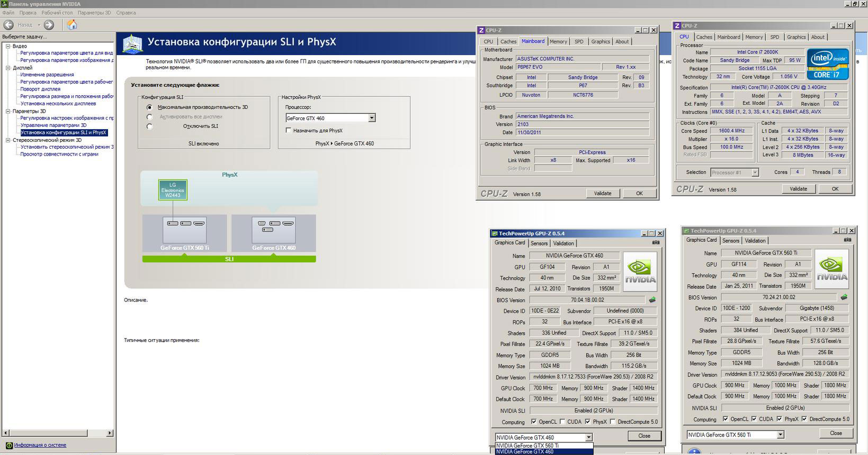Open the 'Справка' menu
The height and width of the screenshot is (455, 868).
[126, 13]
